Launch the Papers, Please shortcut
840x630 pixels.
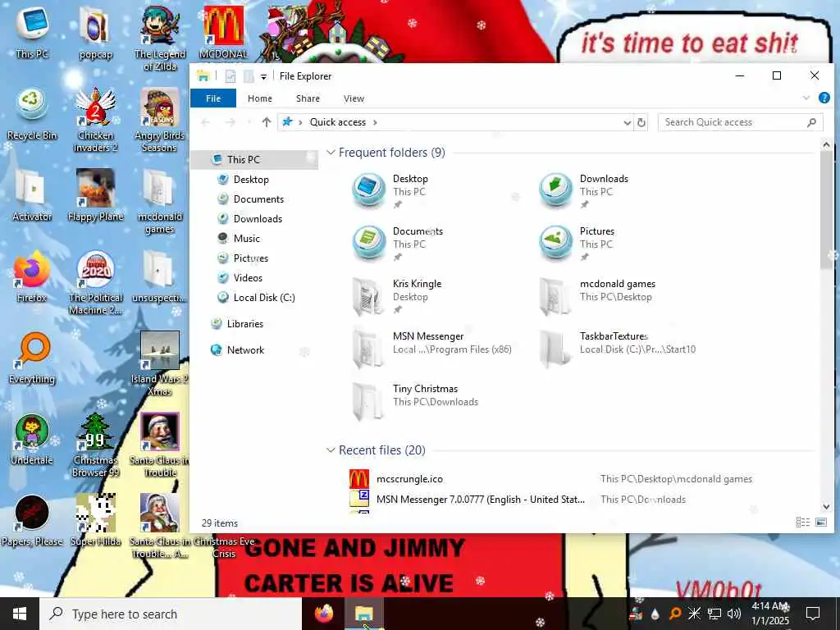click(x=32, y=520)
